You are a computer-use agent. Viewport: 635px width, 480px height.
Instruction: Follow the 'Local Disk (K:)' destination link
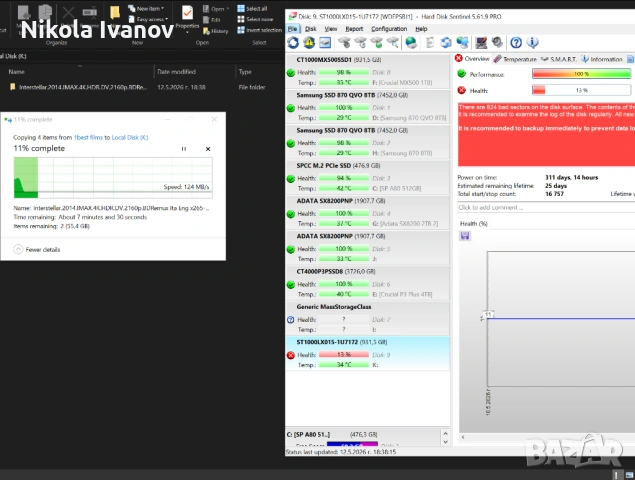[130, 138]
